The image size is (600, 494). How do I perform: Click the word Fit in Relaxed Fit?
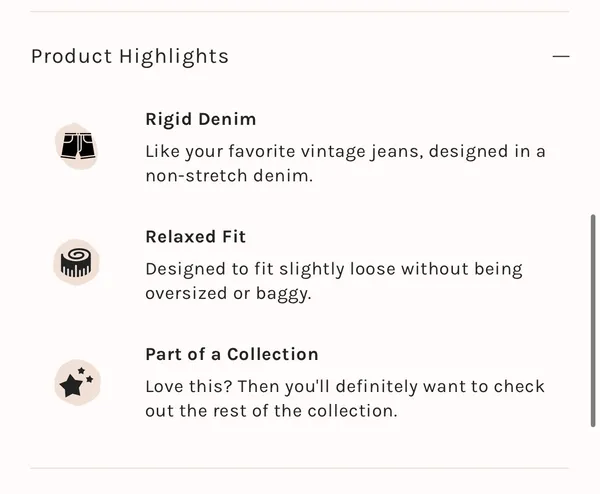pyautogui.click(x=234, y=236)
